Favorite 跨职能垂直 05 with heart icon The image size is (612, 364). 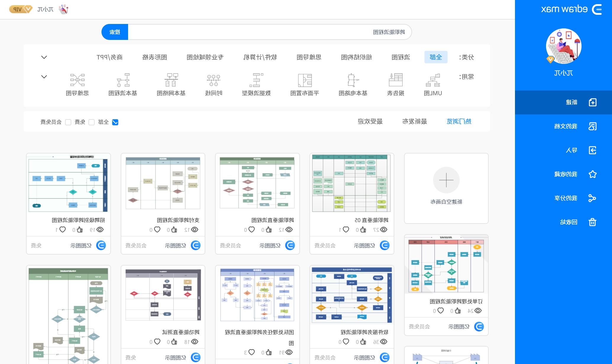(x=346, y=229)
